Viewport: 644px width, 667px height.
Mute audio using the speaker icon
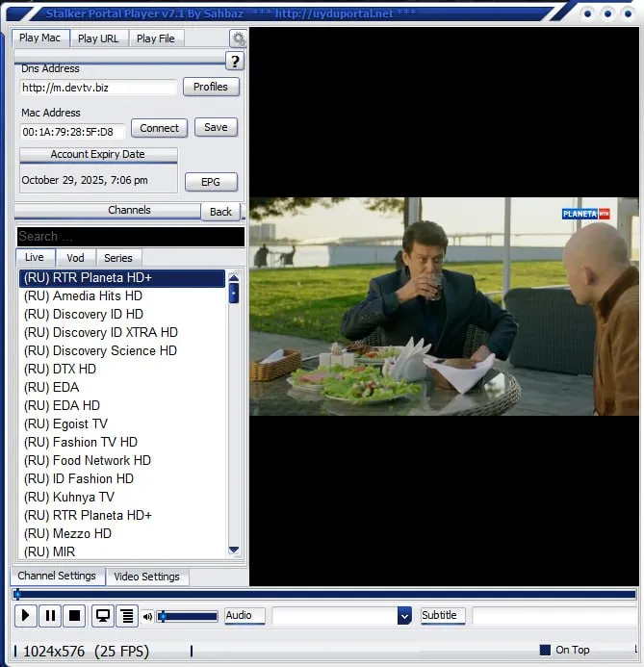(x=147, y=616)
